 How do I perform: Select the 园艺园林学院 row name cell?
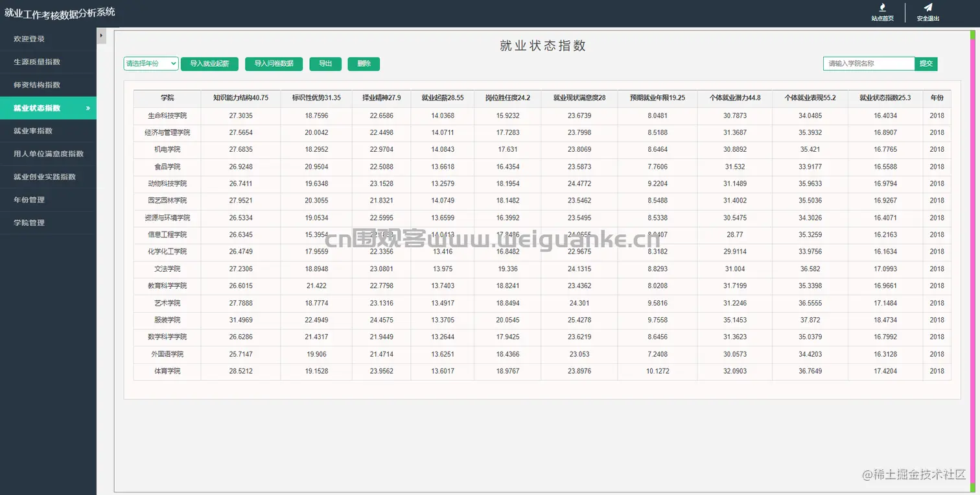[167, 200]
